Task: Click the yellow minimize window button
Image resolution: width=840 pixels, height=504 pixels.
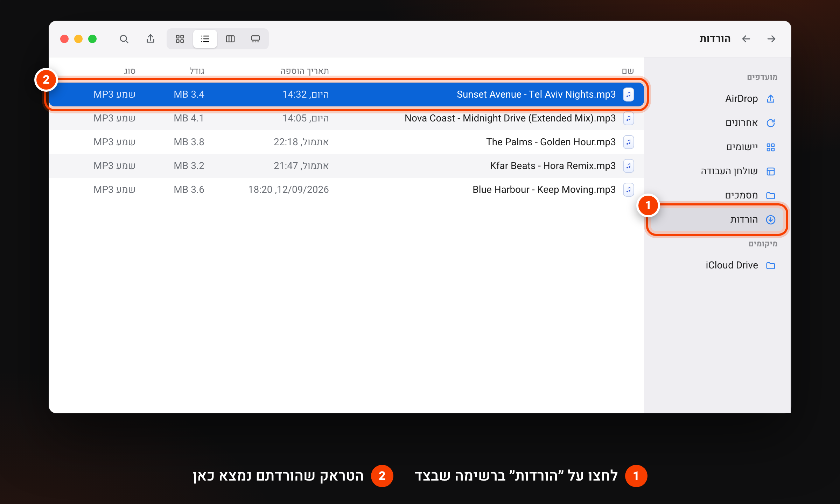Action: click(78, 39)
